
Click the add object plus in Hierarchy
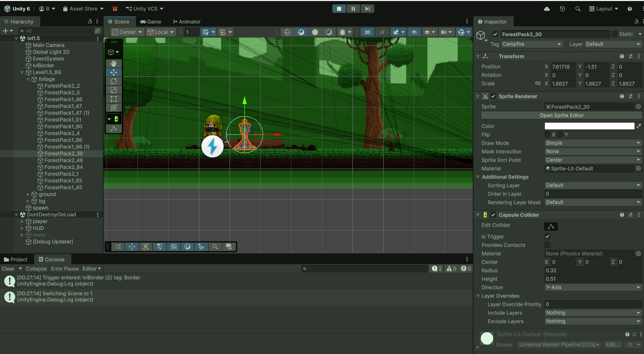click(5, 31)
